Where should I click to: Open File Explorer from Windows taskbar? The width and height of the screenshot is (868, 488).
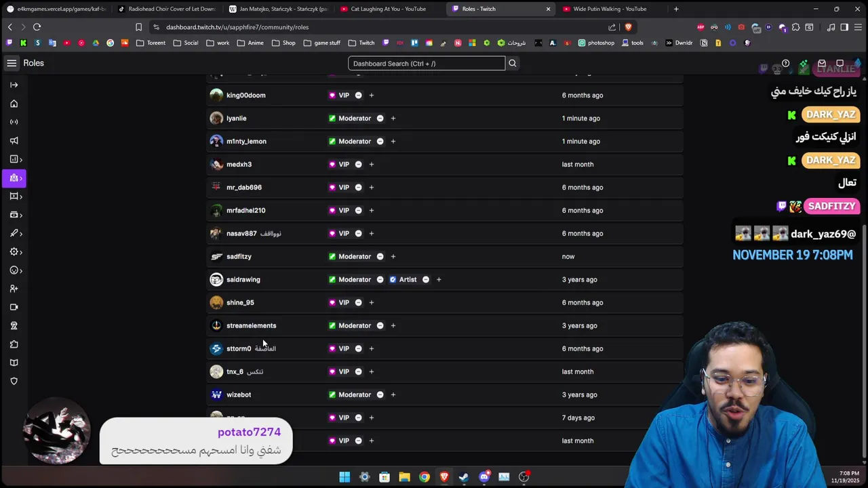(x=404, y=476)
